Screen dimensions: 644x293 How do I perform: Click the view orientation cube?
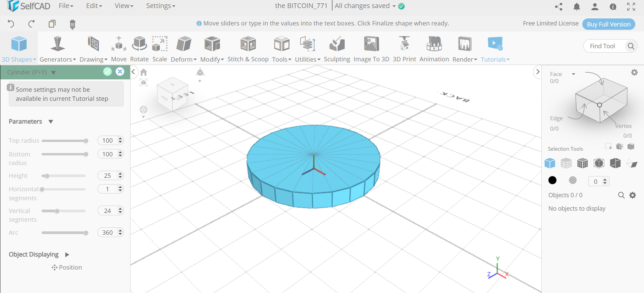(x=173, y=94)
